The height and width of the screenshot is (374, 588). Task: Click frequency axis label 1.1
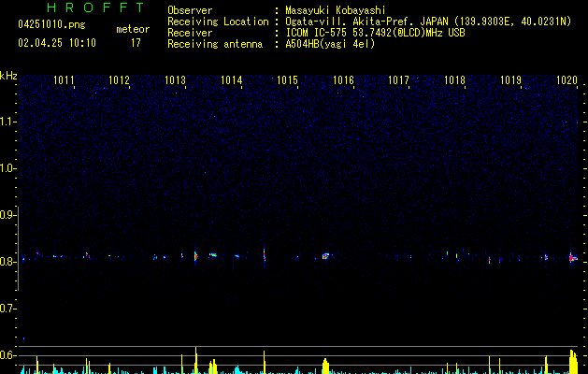(x=7, y=122)
